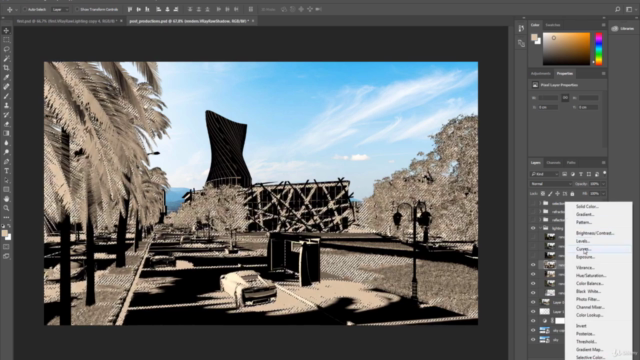
Task: Show the top hidden selection group
Action: [x=533, y=203]
